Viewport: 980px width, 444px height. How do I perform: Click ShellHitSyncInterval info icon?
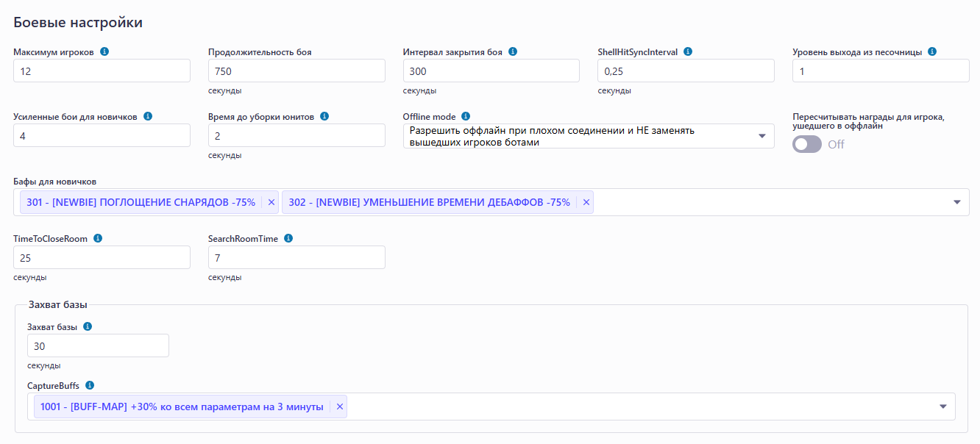688,52
